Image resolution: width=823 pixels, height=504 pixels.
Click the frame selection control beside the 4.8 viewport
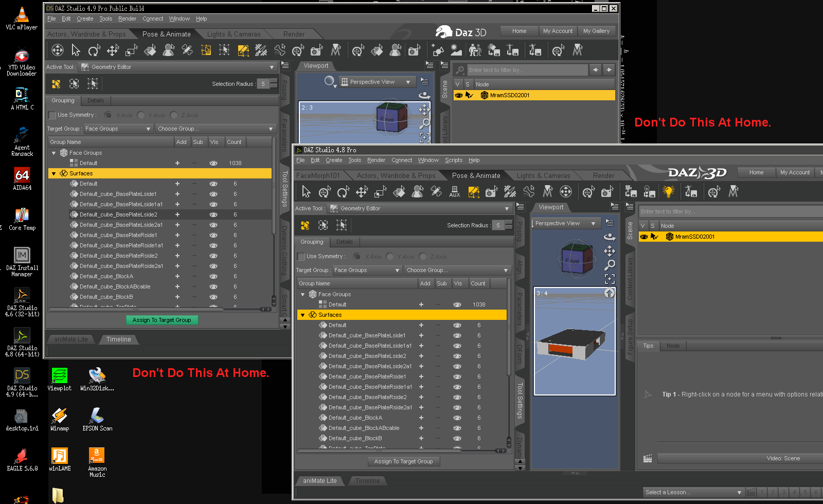pos(610,279)
